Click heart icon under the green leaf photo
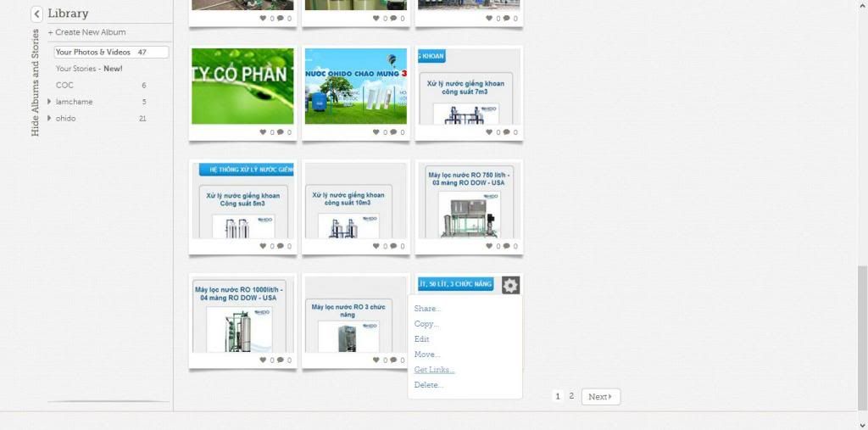 (x=264, y=132)
